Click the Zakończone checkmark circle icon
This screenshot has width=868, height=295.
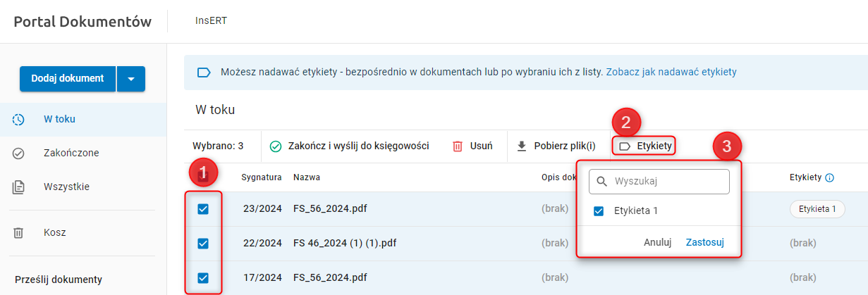tap(19, 153)
